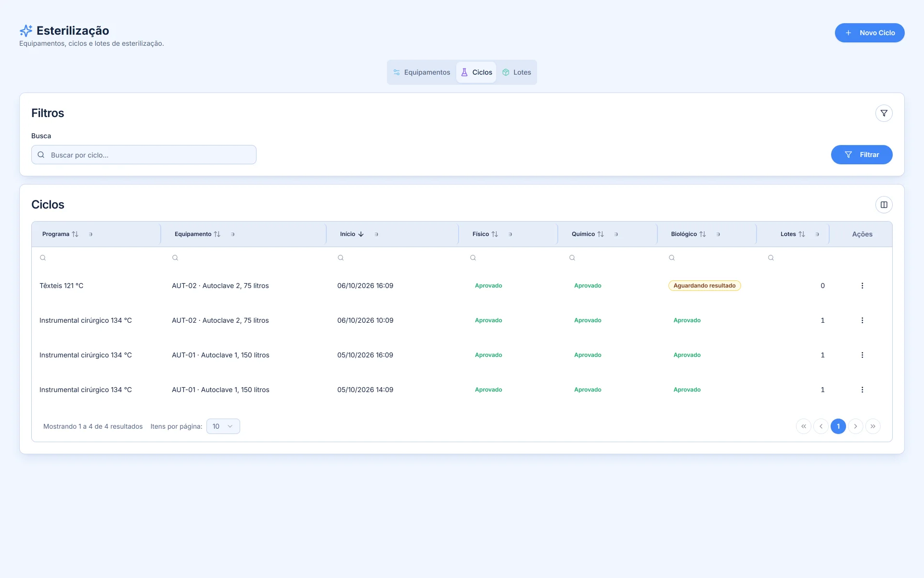
Task: Switch to the Equipamentos tab
Action: 422,72
